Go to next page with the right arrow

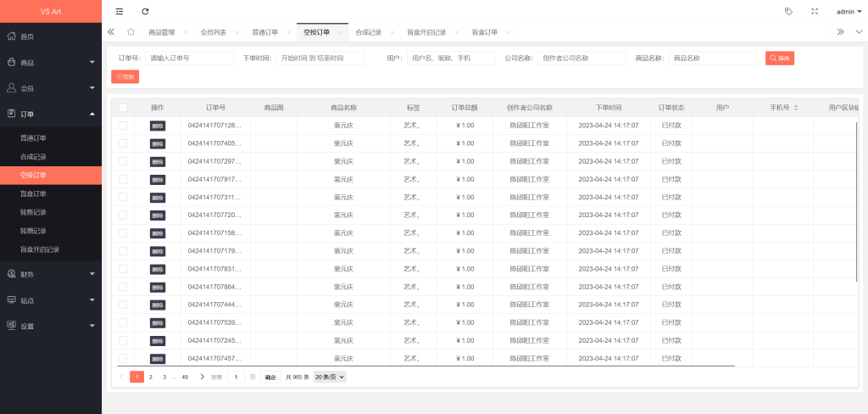pyautogui.click(x=202, y=377)
